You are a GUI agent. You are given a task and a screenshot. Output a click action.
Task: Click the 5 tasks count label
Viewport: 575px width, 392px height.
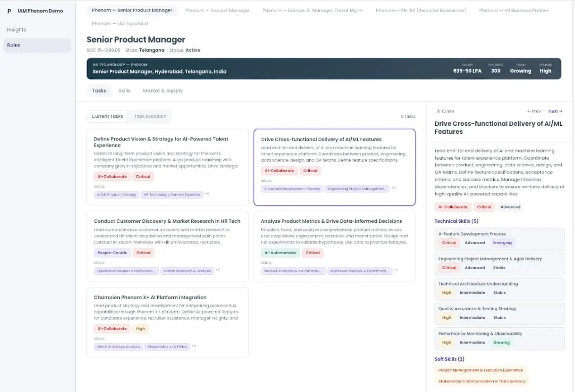[x=408, y=117]
